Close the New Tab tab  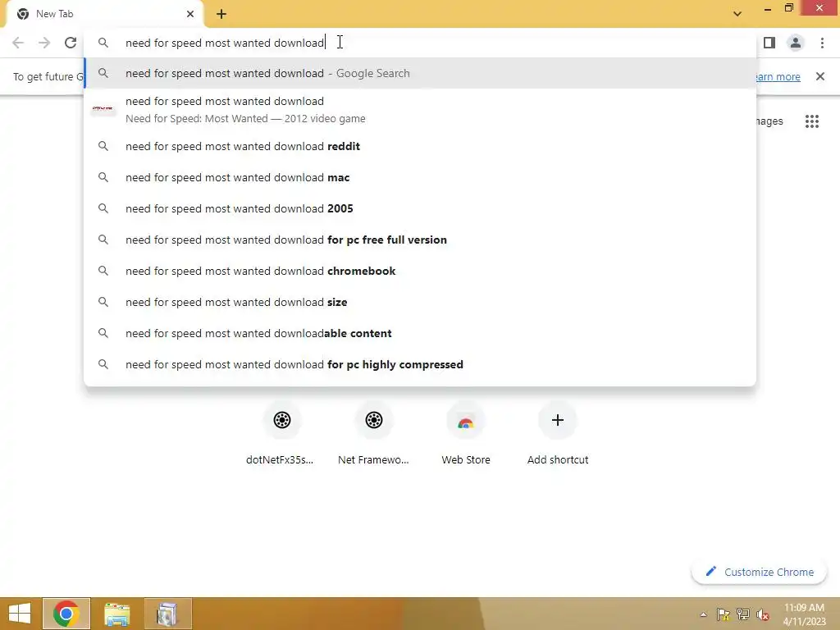pos(190,14)
